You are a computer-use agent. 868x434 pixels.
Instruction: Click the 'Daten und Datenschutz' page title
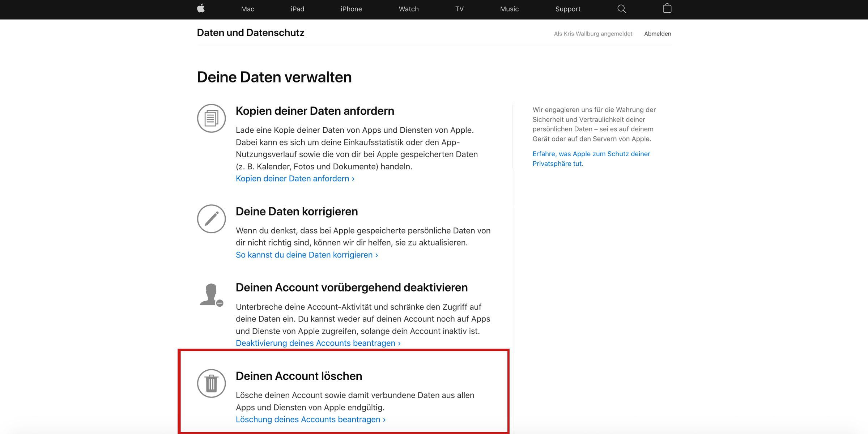pos(251,33)
